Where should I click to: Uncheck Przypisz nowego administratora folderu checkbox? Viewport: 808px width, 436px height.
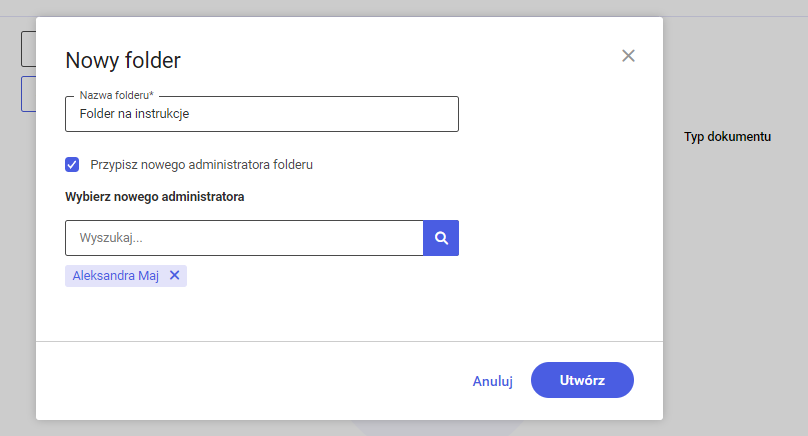(x=72, y=164)
